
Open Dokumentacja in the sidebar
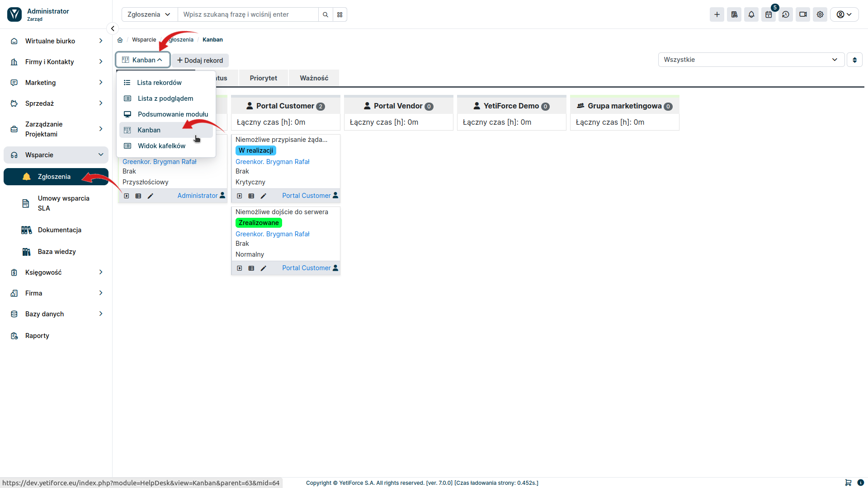(56, 230)
